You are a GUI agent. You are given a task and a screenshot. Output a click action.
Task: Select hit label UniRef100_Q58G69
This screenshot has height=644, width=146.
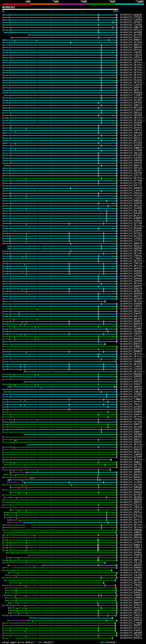[x=131, y=93]
